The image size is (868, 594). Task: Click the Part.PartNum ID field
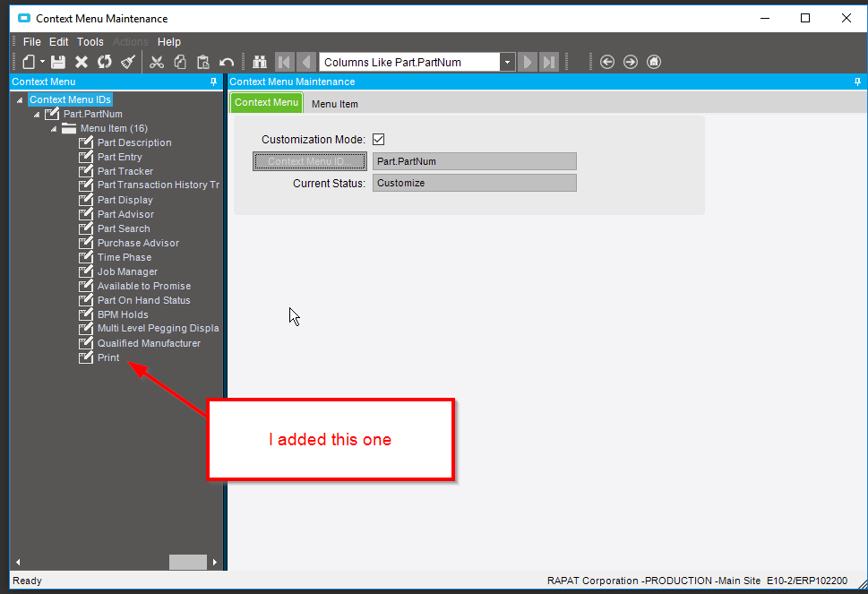coord(475,161)
